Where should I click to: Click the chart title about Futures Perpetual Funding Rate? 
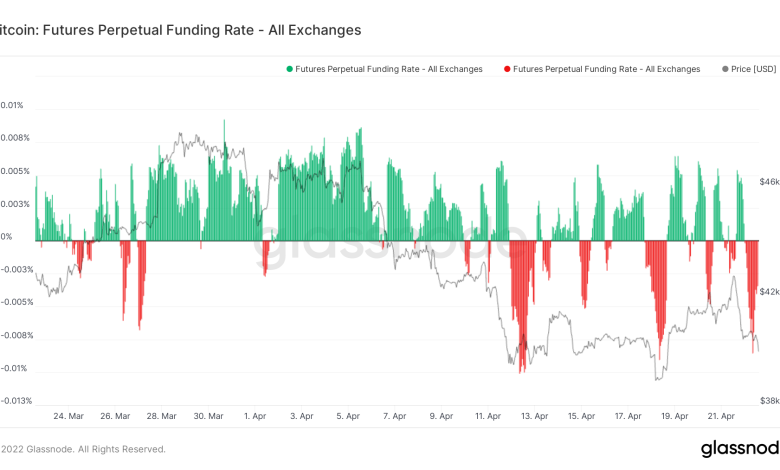180,30
